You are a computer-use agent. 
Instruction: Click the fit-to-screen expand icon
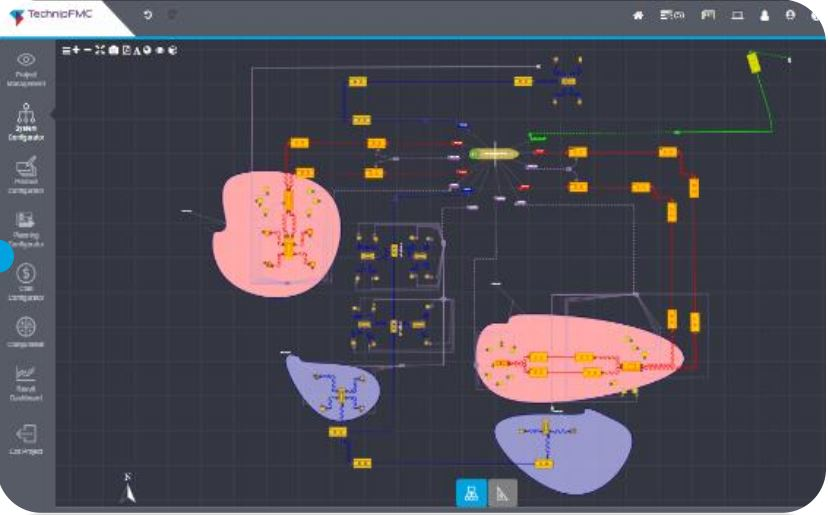pyautogui.click(x=100, y=50)
